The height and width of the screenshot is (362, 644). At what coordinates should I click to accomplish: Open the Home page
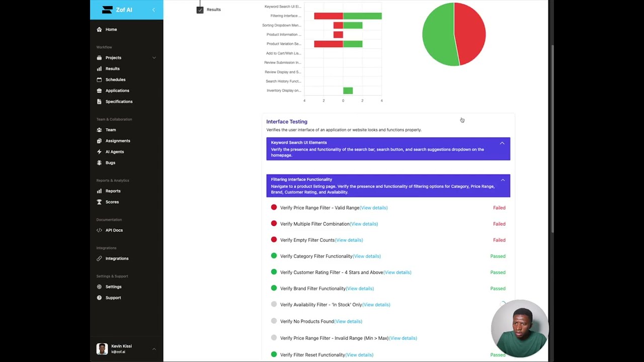[x=111, y=30]
